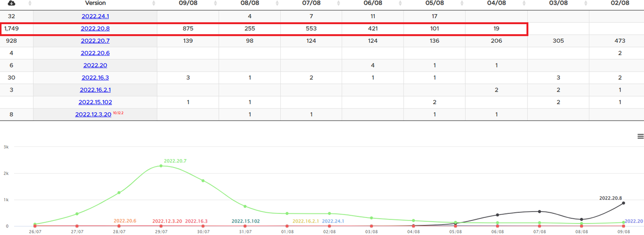Screen dimensions: 644x235
Task: Click the black 2022.20.8 series label in chart
Action: coord(611,198)
